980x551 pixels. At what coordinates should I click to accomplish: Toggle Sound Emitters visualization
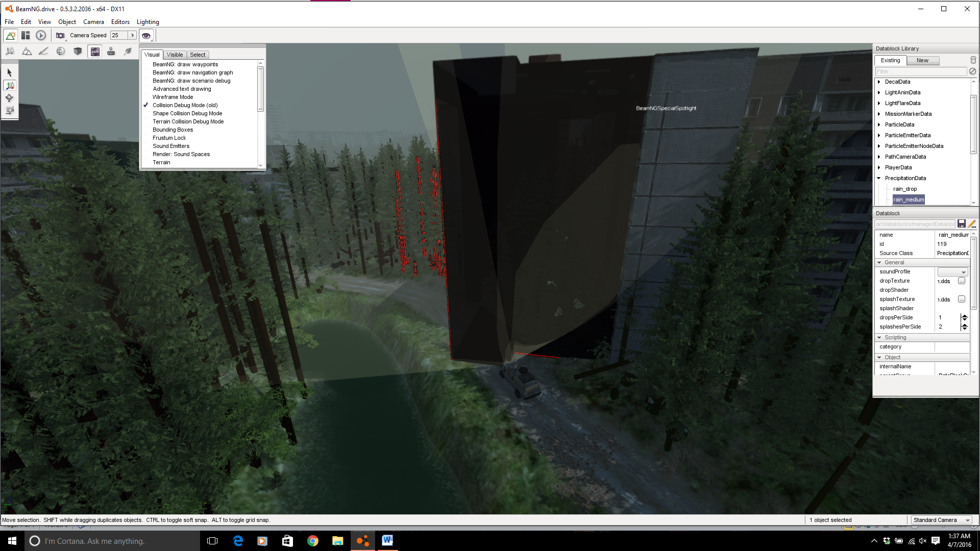pos(171,146)
